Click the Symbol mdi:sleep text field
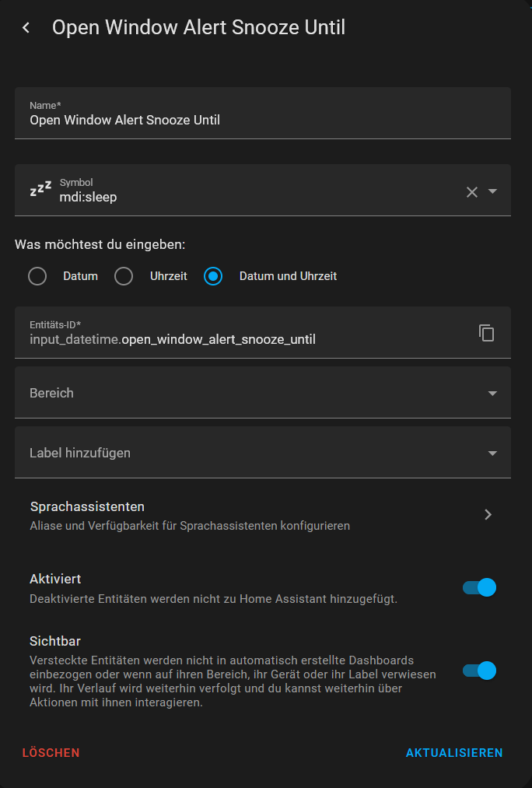 click(x=249, y=197)
